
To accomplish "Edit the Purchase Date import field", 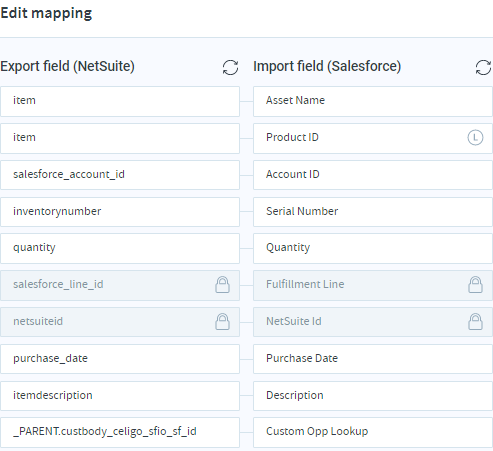I will (373, 359).
